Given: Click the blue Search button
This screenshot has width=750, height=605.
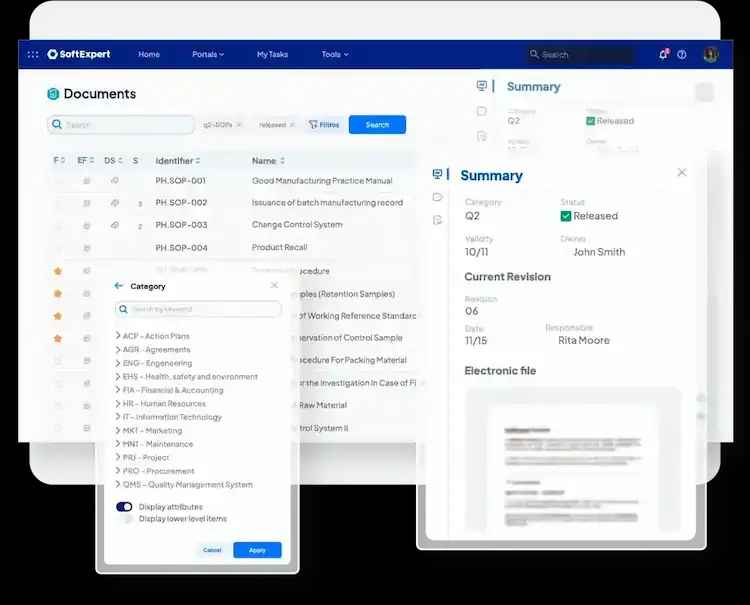Looking at the screenshot, I should point(377,125).
